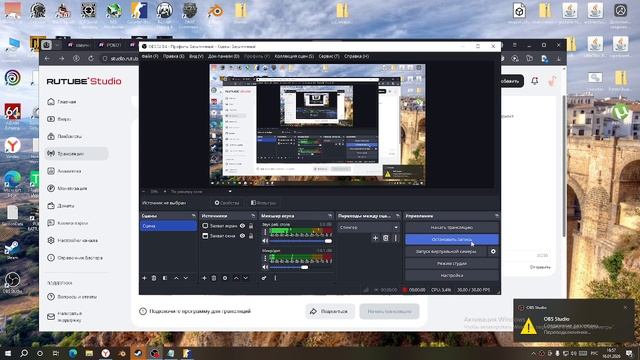Click Начать трансляцию button in OBS
The width and height of the screenshot is (640, 360).
tap(452, 227)
